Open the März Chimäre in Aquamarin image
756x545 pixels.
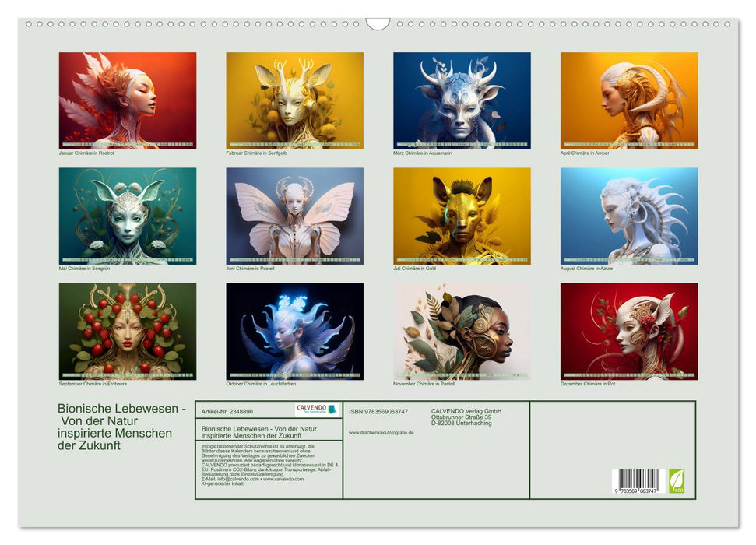point(462,100)
